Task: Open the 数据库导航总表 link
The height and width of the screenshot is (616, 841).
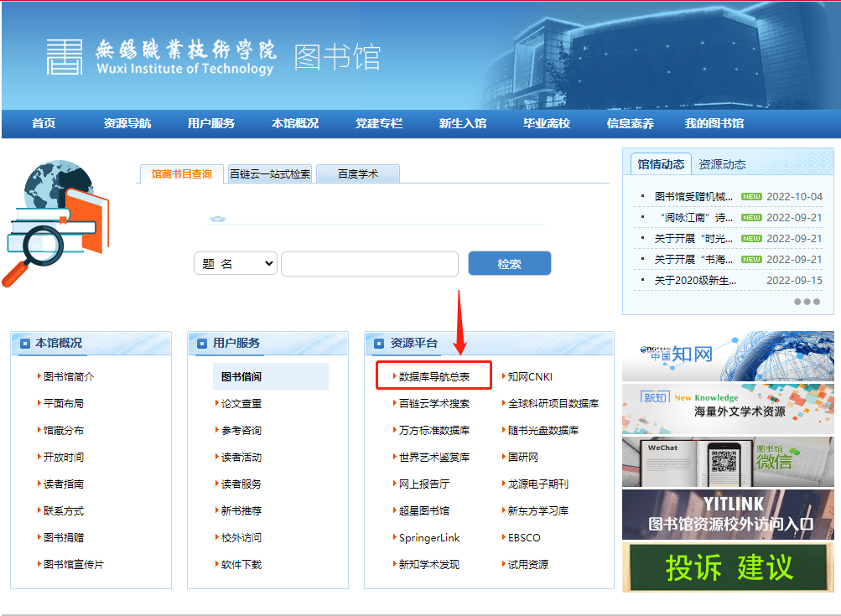Action: [433, 375]
